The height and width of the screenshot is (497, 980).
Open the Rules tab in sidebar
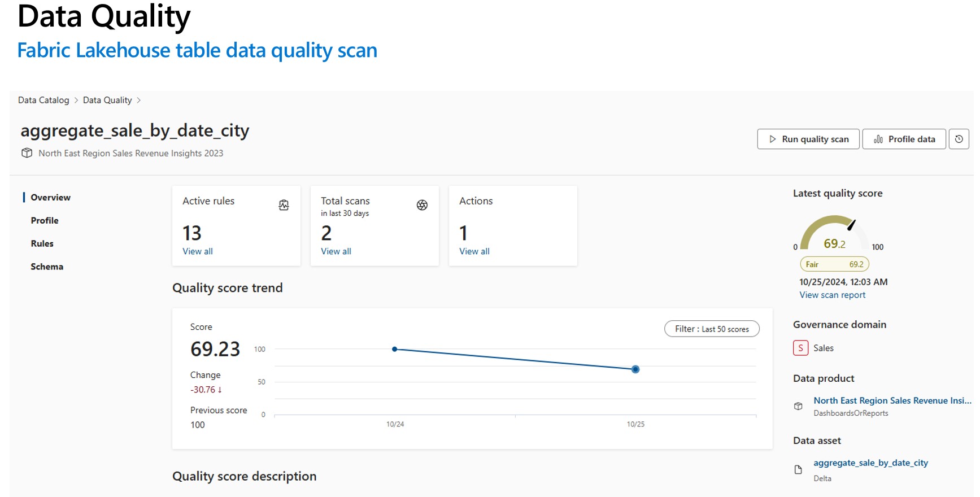point(42,243)
